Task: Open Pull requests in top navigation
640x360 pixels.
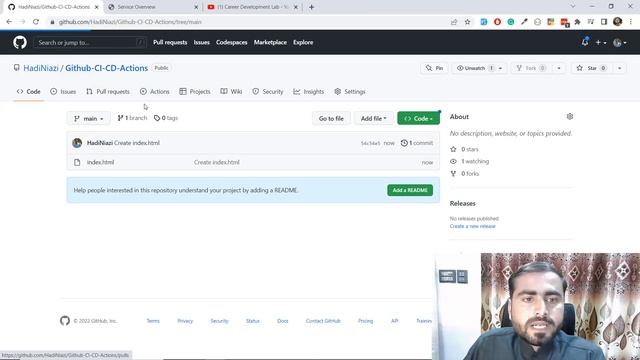Action: (x=170, y=42)
